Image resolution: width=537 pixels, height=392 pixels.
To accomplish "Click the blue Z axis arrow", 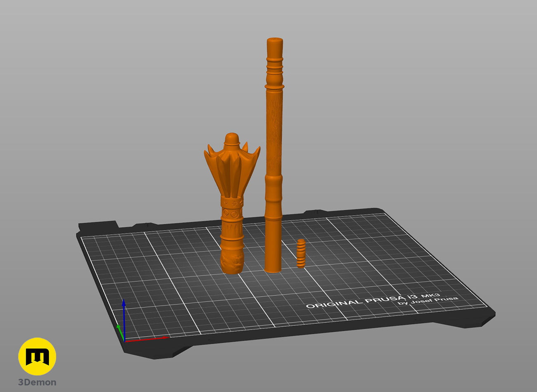I will click(x=124, y=320).
